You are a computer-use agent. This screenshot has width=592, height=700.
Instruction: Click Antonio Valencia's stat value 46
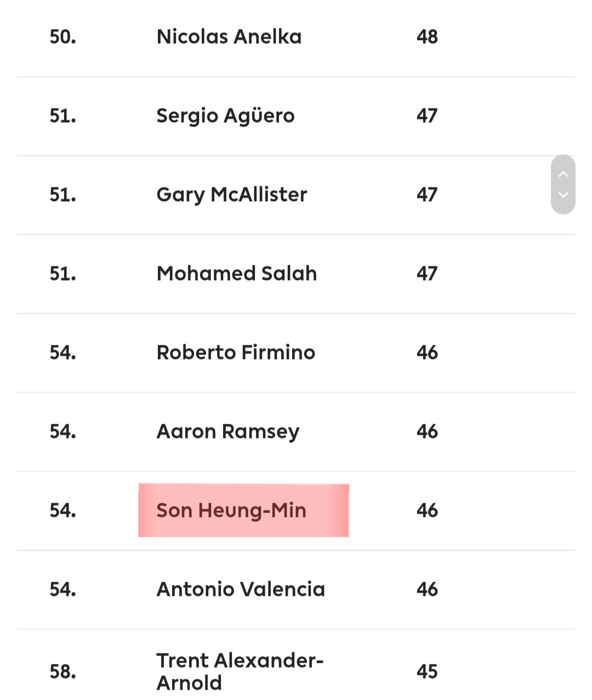tap(427, 589)
